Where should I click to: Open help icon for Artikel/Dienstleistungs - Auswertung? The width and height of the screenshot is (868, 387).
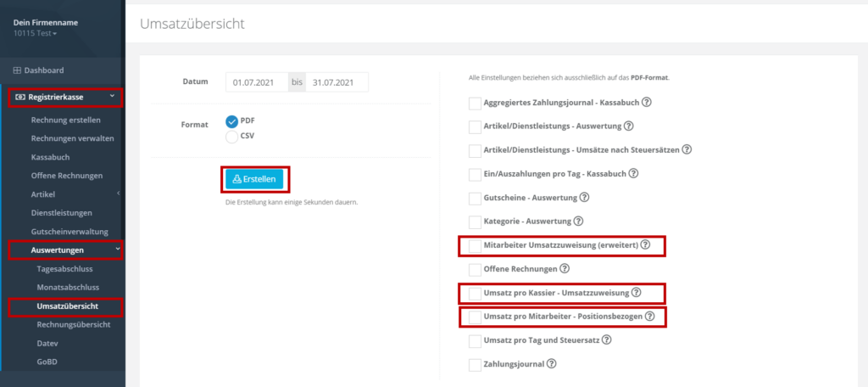[628, 126]
